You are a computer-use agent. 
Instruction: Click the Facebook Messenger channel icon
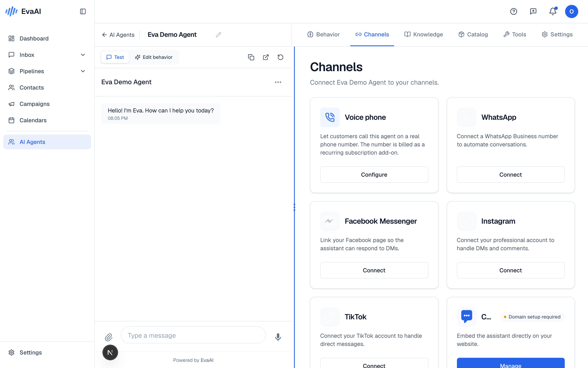(330, 221)
